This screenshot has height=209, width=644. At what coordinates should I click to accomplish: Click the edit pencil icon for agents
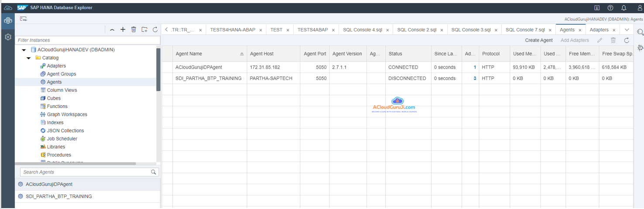click(x=600, y=40)
